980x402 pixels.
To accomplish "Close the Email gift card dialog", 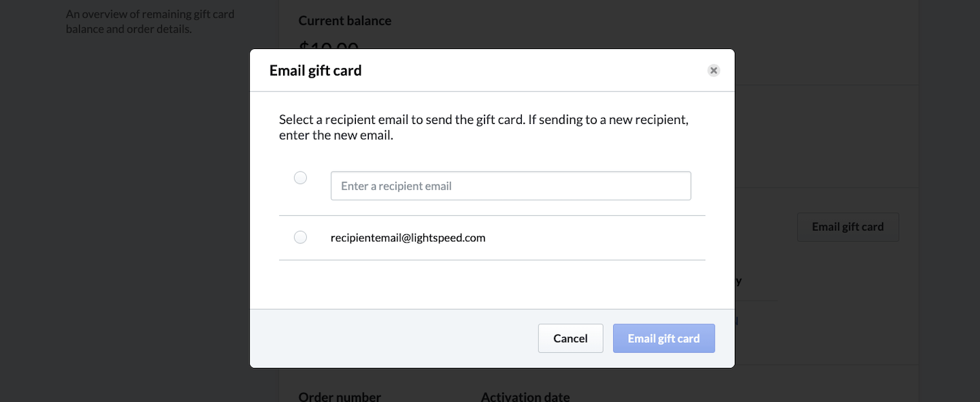I will coord(713,70).
